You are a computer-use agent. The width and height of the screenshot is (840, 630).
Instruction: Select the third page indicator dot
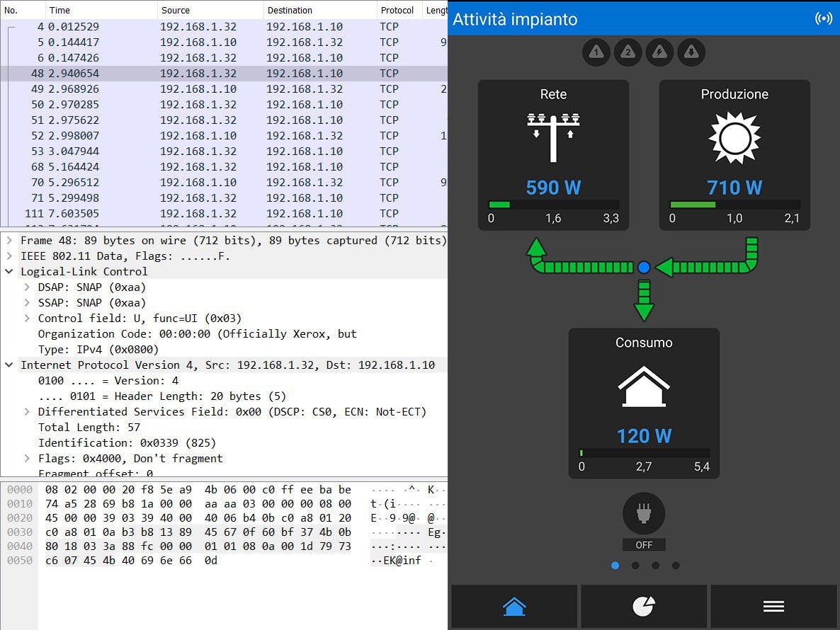pyautogui.click(x=656, y=566)
